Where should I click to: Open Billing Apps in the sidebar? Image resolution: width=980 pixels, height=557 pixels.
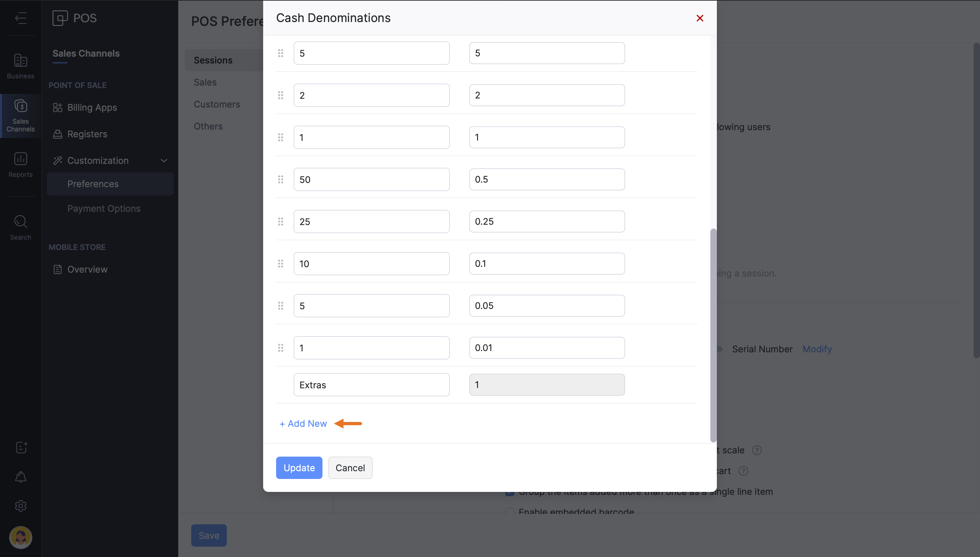(x=92, y=108)
